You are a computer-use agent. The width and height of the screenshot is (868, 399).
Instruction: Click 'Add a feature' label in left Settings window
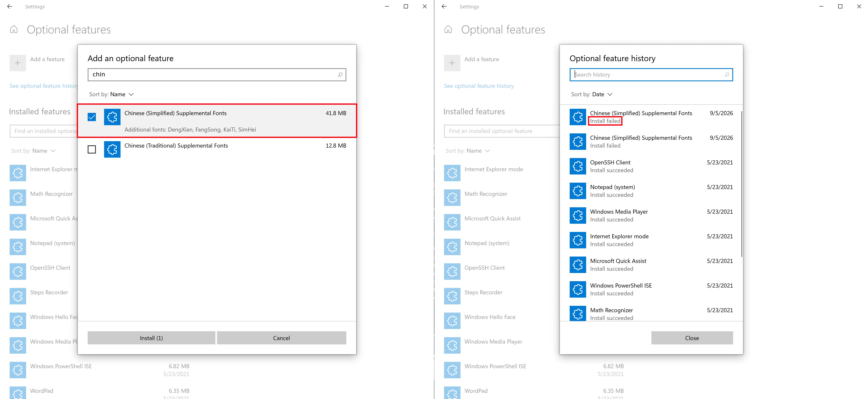[x=47, y=59]
